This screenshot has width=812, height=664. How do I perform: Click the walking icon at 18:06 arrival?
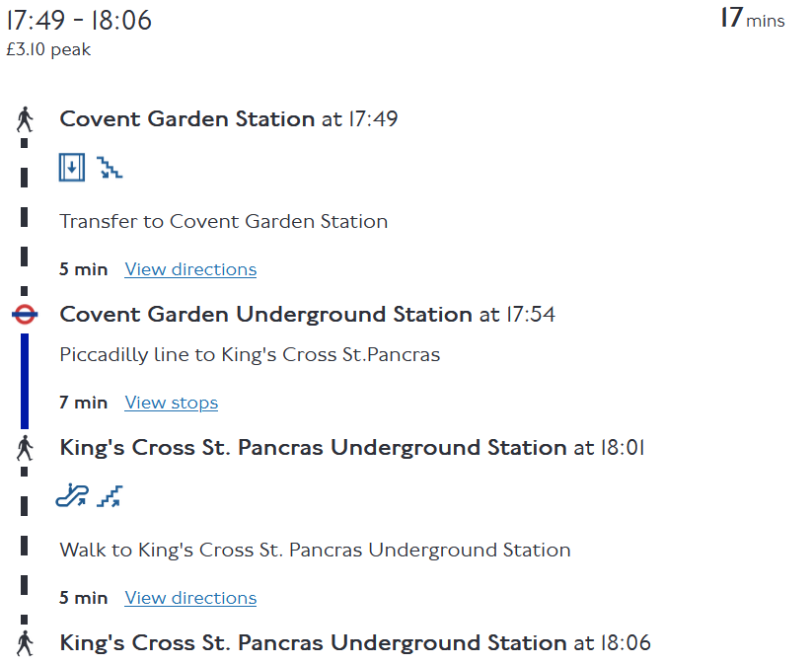25,643
